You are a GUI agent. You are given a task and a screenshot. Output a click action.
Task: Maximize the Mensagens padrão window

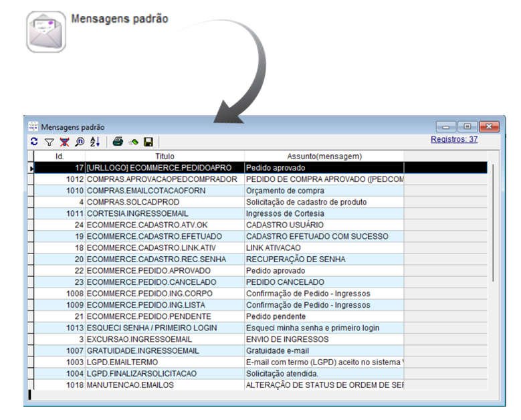[467, 126]
